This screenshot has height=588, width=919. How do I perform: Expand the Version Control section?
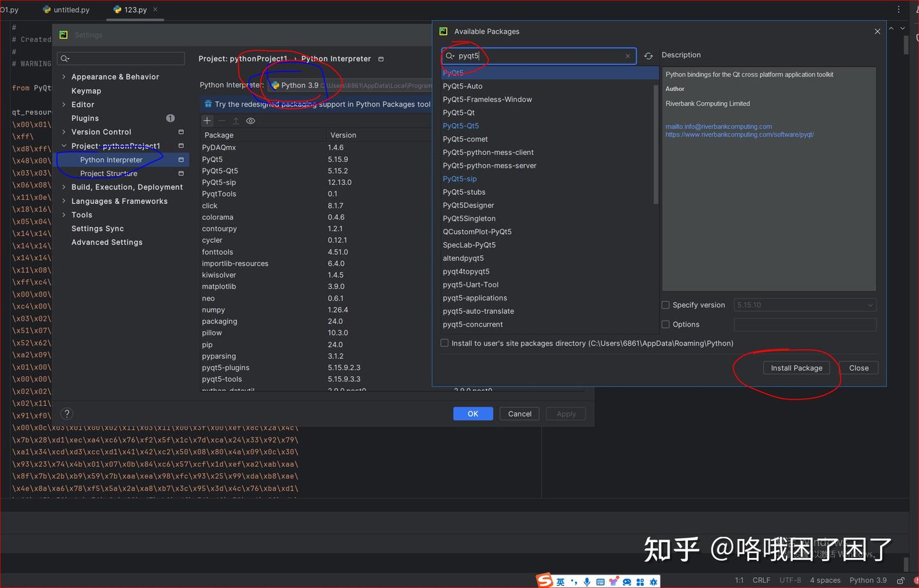[63, 131]
